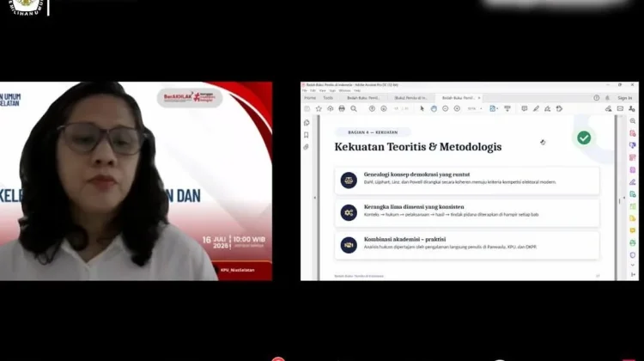Click the email envelope icon

coord(620,108)
